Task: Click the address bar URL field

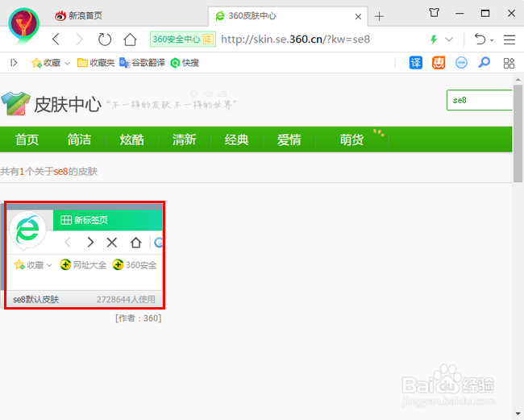Action: (x=296, y=40)
